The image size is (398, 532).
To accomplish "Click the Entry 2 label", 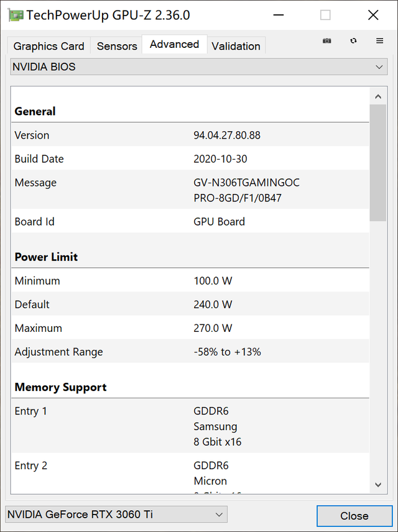I will pyautogui.click(x=31, y=465).
